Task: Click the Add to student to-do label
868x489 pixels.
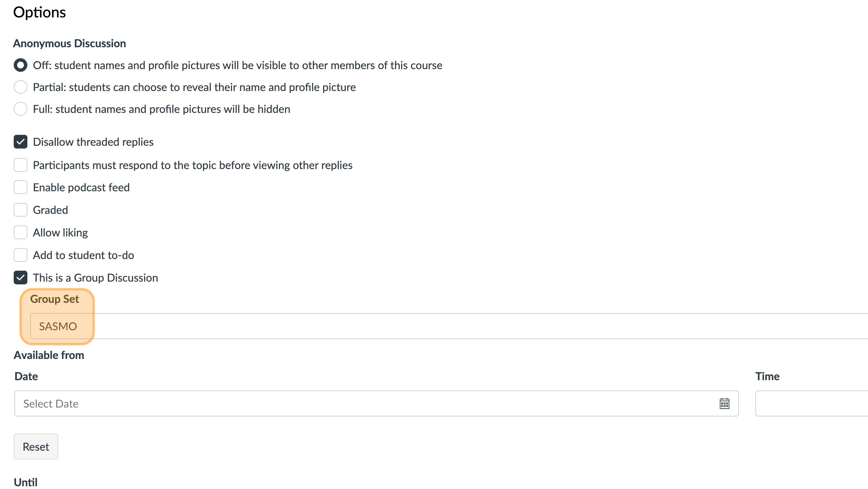Action: (x=83, y=255)
